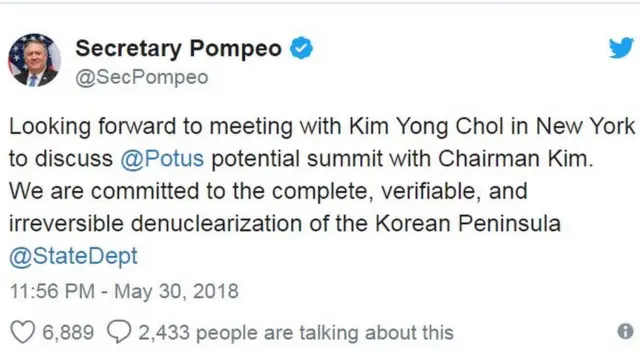Click the 'We are committed to the complete' sentence
640x360 pixels.
pyautogui.click(x=268, y=191)
